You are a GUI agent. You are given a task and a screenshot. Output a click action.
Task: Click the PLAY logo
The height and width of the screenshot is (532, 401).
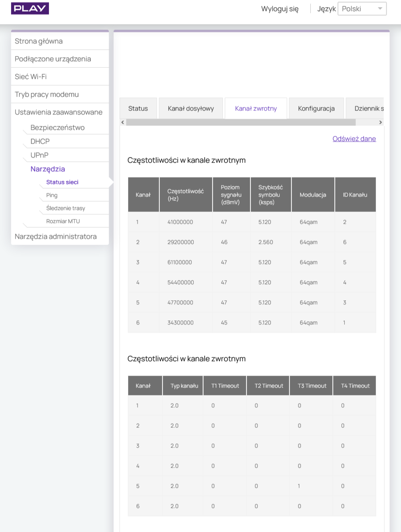30,8
